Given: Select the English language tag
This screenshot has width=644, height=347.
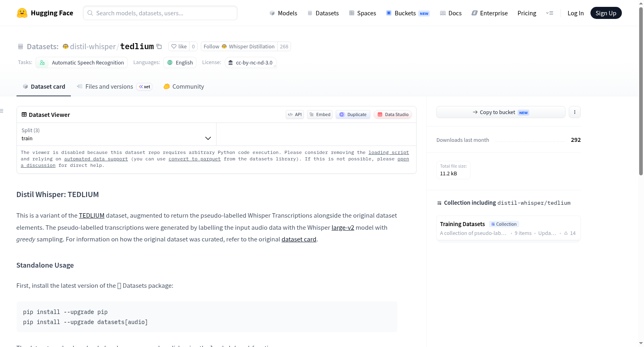Looking at the screenshot, I should coord(180,62).
